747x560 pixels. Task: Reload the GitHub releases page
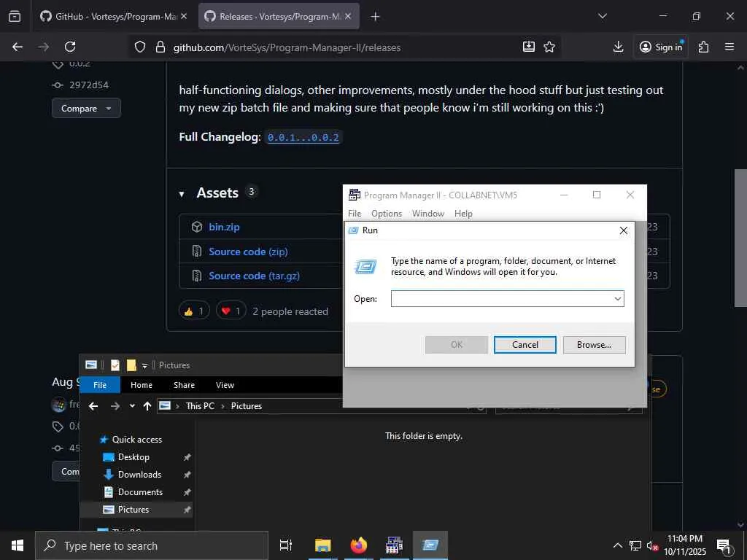click(70, 47)
